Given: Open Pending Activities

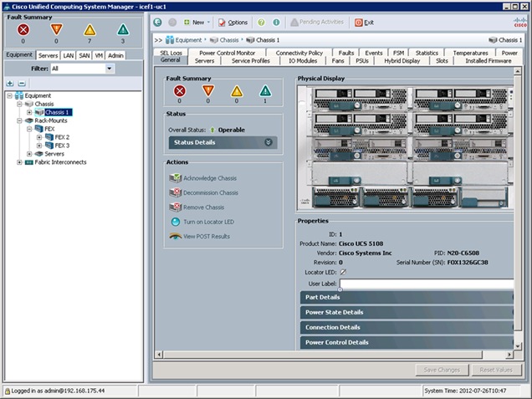Looking at the screenshot, I should click(x=317, y=23).
